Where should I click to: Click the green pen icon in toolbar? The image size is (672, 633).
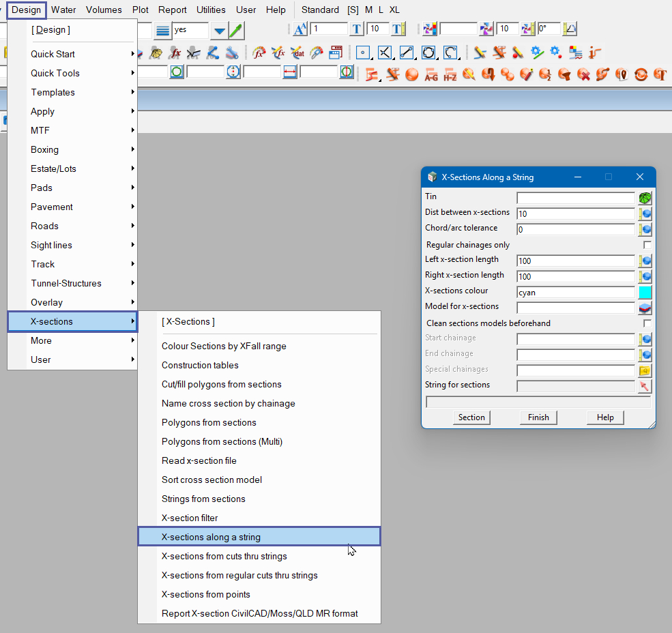pyautogui.click(x=236, y=30)
